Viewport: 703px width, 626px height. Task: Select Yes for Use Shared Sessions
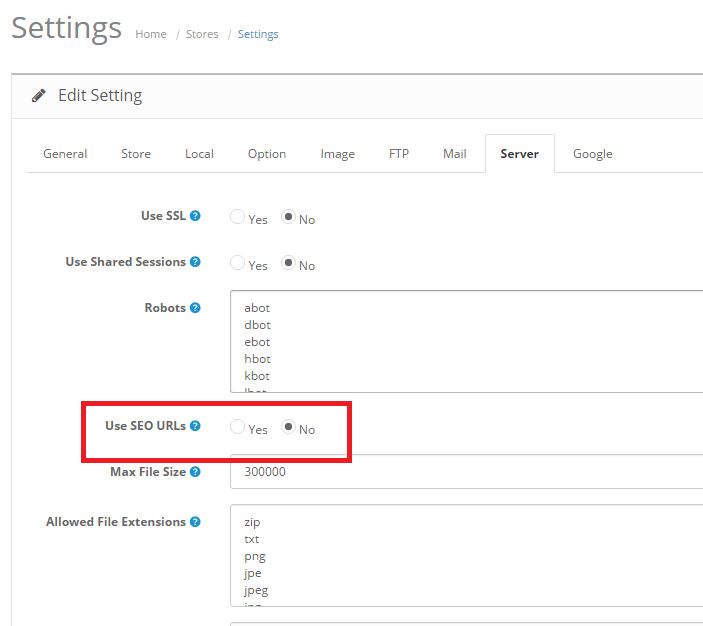pos(237,262)
